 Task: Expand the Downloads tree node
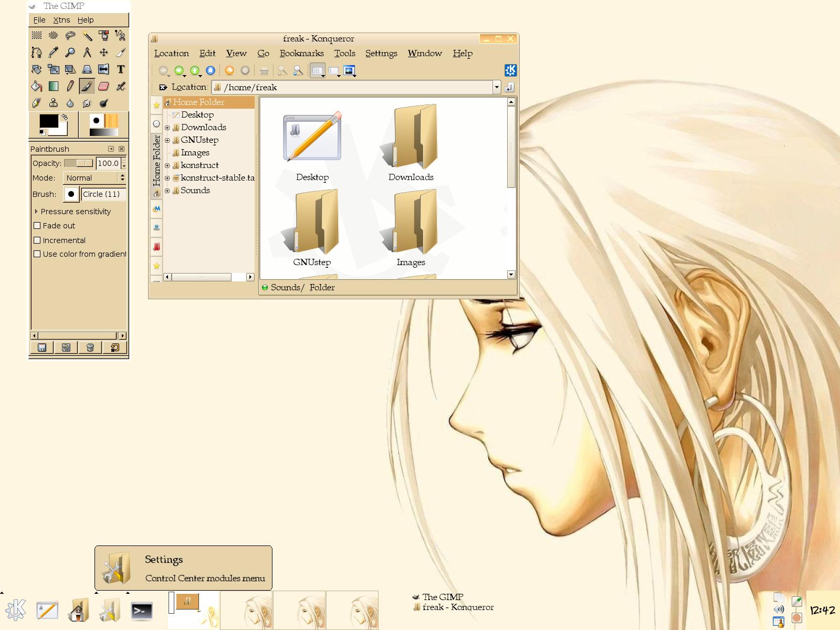point(167,128)
